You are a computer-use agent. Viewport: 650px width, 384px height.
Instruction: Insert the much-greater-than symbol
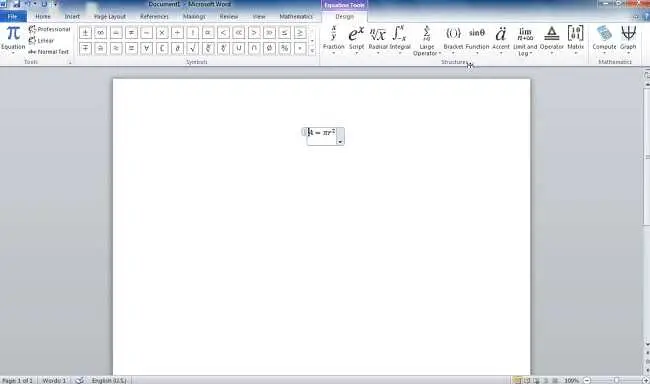[x=269, y=33]
